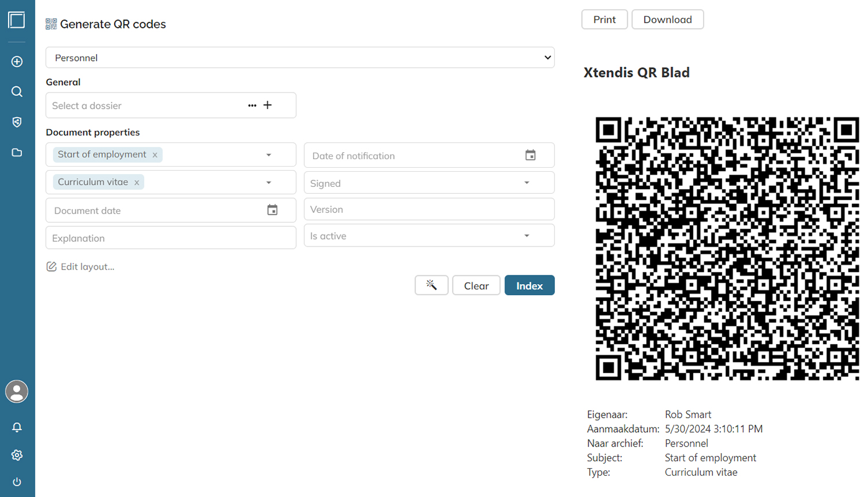The image size is (868, 497).
Task: Click the General section heading
Action: point(63,82)
